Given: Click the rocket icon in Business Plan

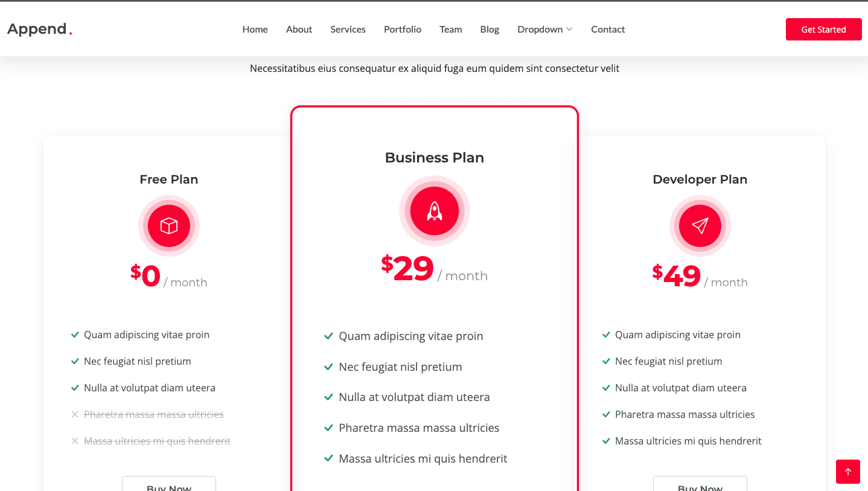Looking at the screenshot, I should [x=435, y=211].
